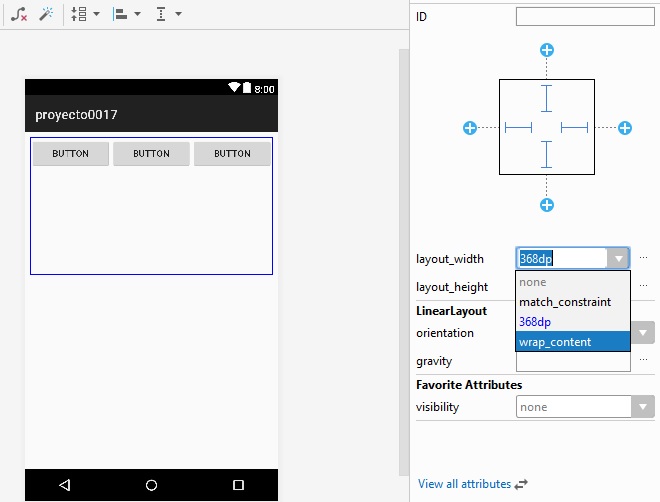Click the Infer Constraints magic wand
The width and height of the screenshot is (660, 502).
(x=46, y=15)
